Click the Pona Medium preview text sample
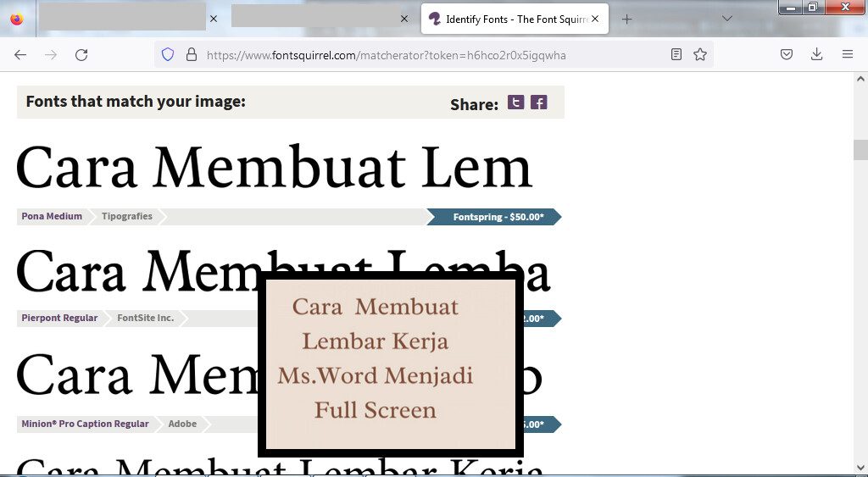 274,168
